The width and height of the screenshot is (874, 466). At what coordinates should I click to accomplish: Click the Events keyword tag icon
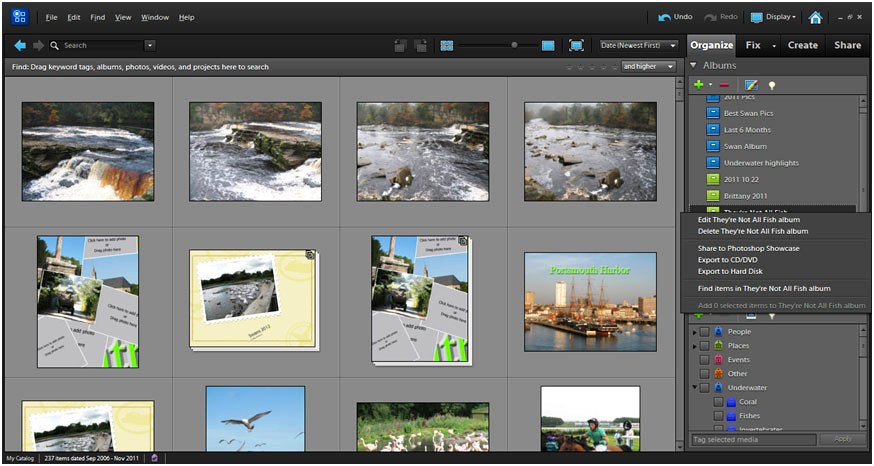[718, 360]
